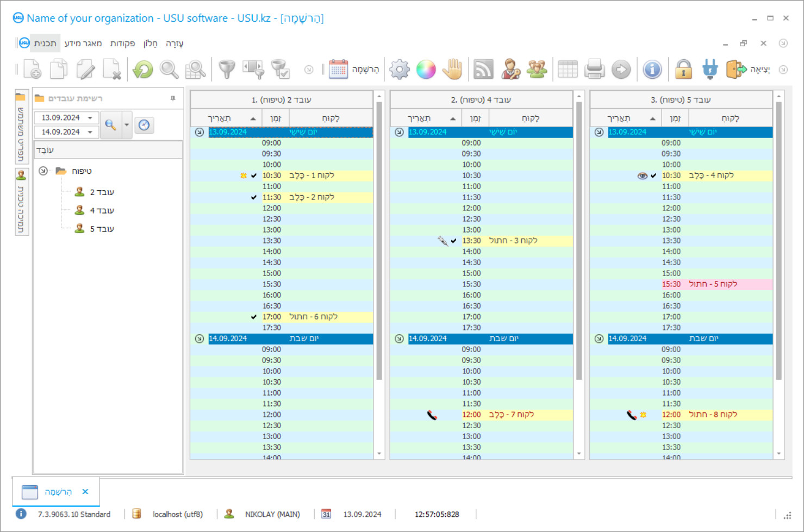804x532 pixels.
Task: Open the settings gear icon
Action: tap(400, 70)
